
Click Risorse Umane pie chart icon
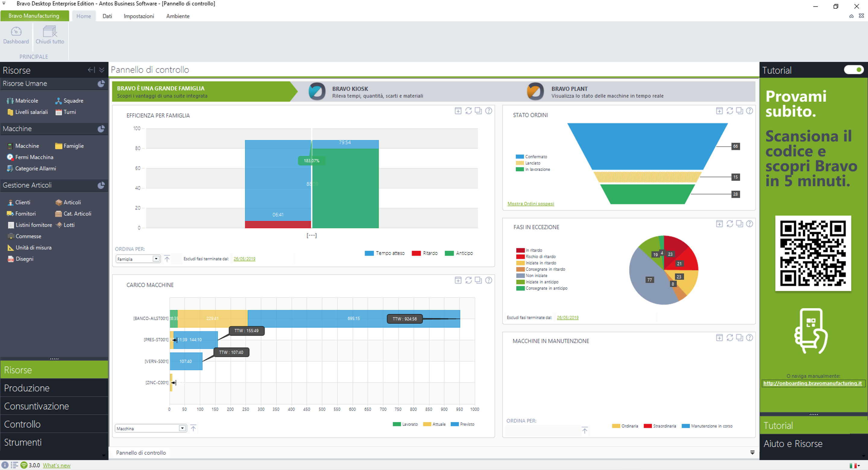[x=101, y=83]
